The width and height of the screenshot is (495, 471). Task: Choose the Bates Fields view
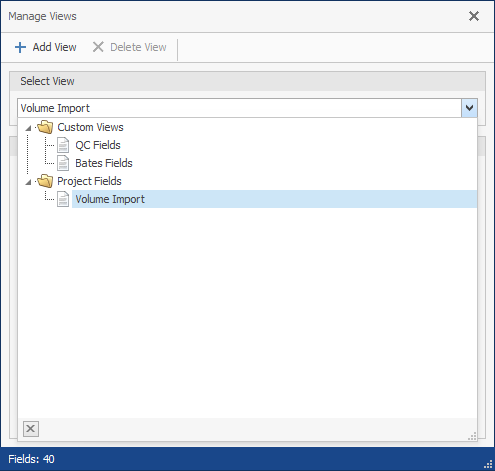[104, 163]
